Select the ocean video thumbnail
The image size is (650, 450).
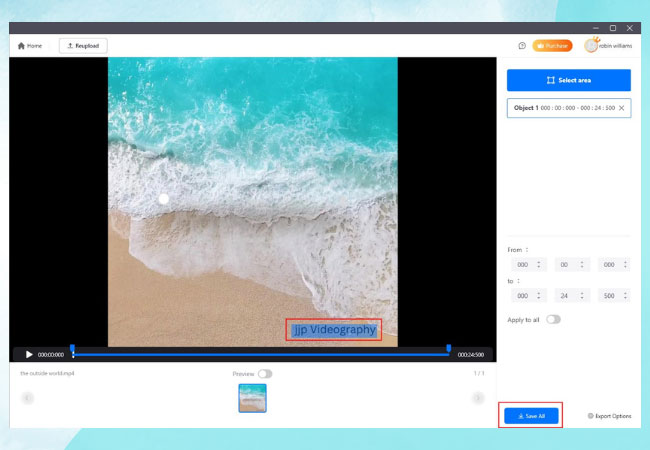pos(252,398)
